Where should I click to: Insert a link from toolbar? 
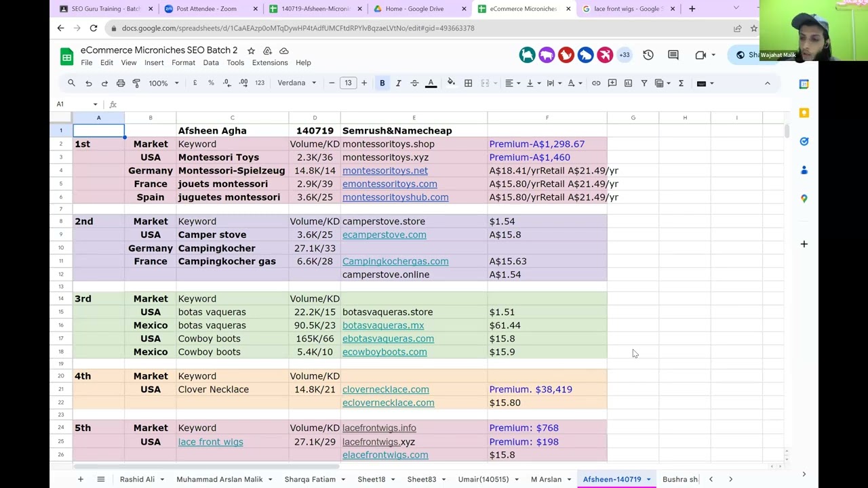coord(596,83)
